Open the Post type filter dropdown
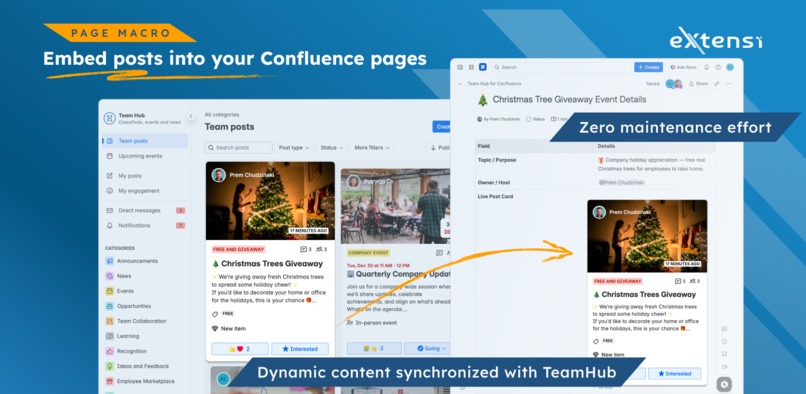Image resolution: width=806 pixels, height=394 pixels. tap(294, 148)
